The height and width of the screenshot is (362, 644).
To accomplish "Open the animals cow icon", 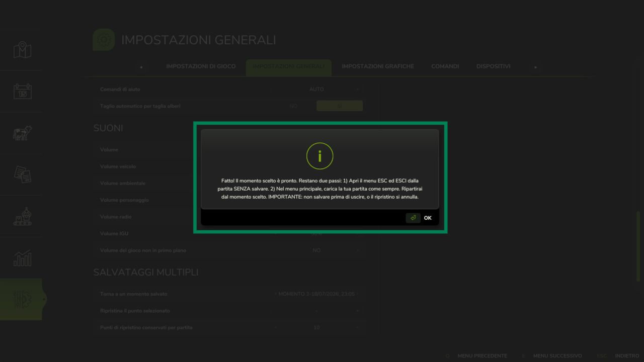I will click(22, 133).
